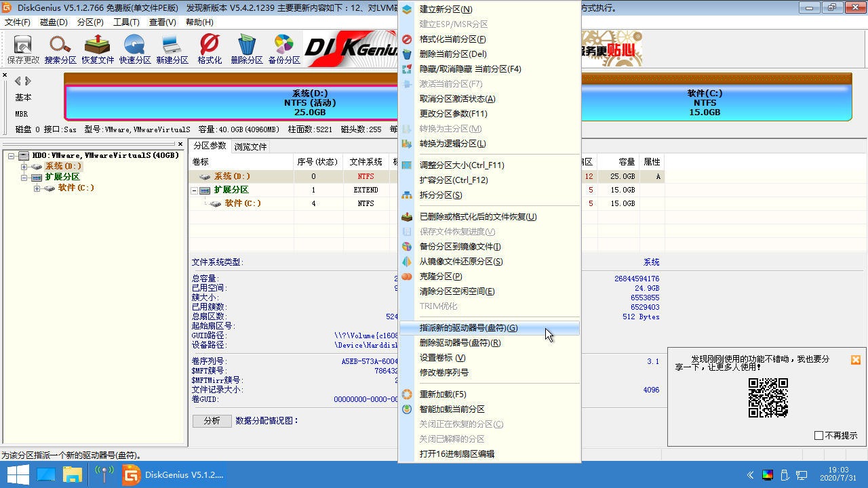Choose 取消分区激活状态(A)
The height and width of the screenshot is (488, 868).
point(489,99)
